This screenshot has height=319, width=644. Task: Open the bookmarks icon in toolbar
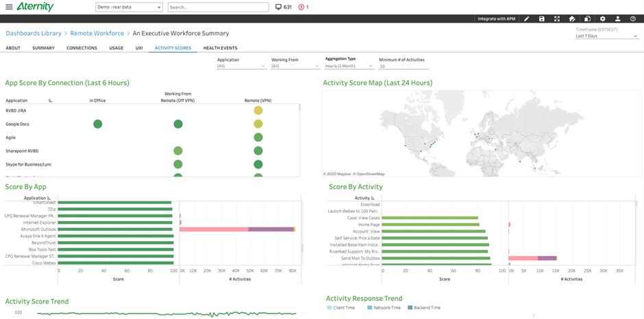(x=587, y=19)
